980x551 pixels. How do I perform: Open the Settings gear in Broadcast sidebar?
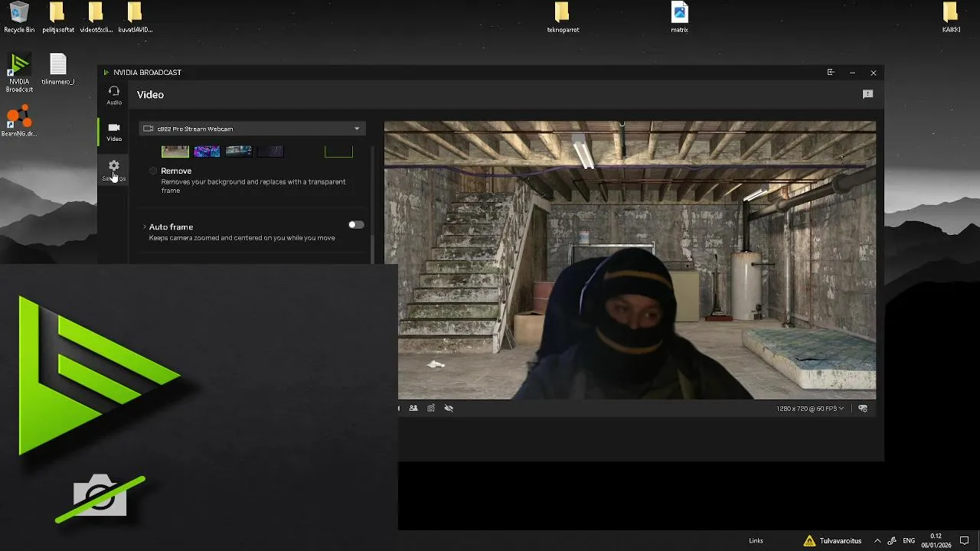(x=114, y=170)
